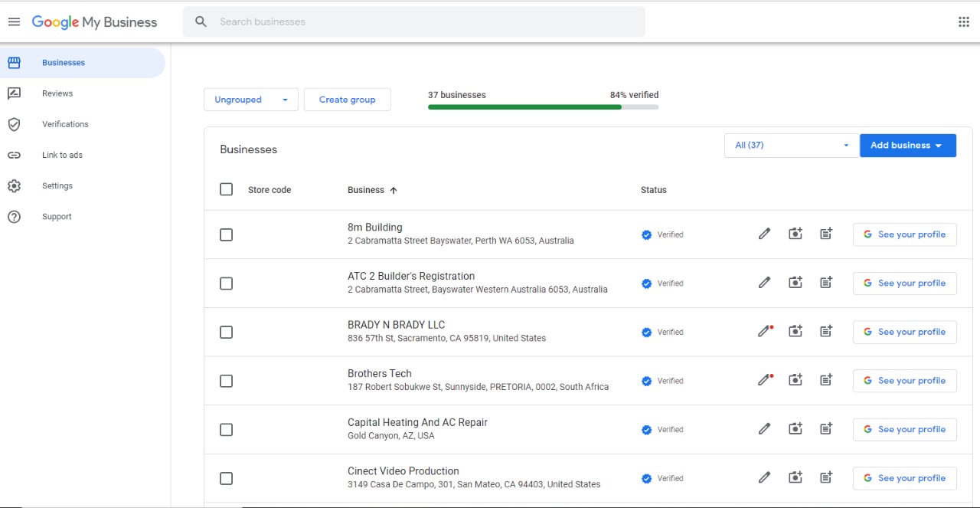This screenshot has height=508, width=980.
Task: Click the Store code column header
Action: pos(269,190)
